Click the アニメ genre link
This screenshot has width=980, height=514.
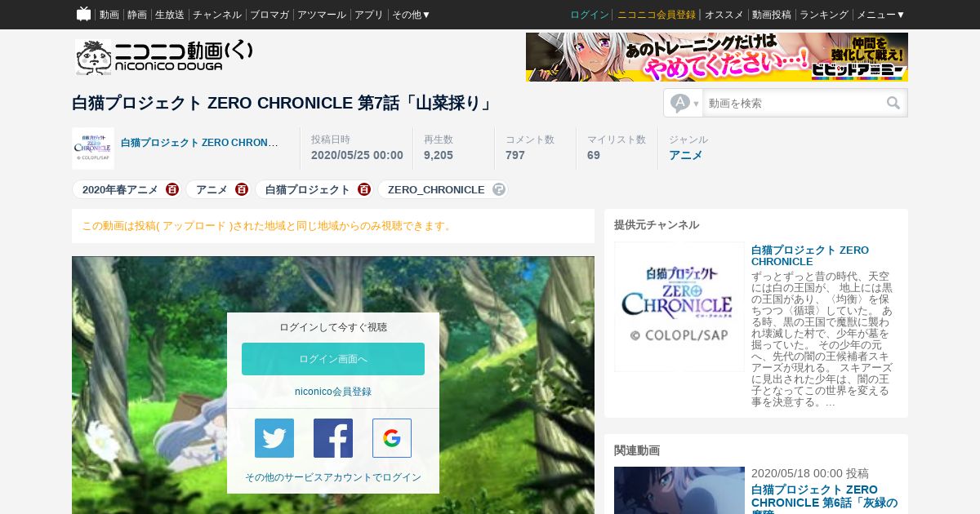(686, 155)
